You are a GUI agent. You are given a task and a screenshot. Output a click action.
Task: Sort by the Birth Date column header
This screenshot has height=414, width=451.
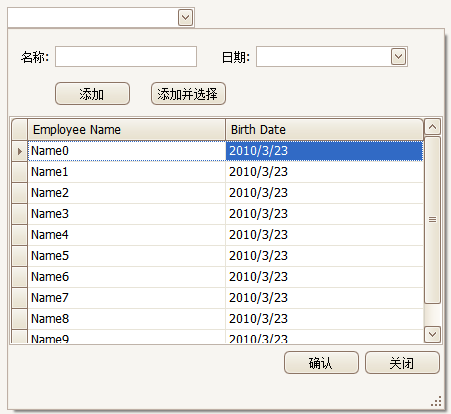tap(324, 129)
